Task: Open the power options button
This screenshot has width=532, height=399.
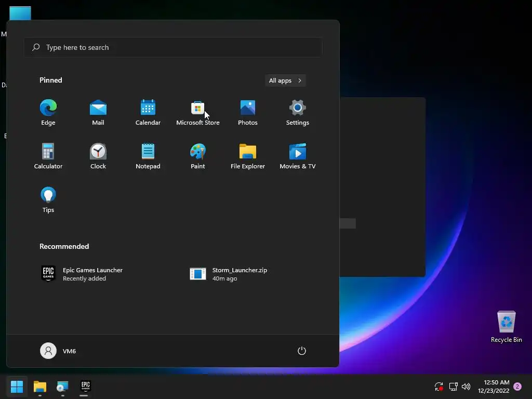Action: click(302, 351)
